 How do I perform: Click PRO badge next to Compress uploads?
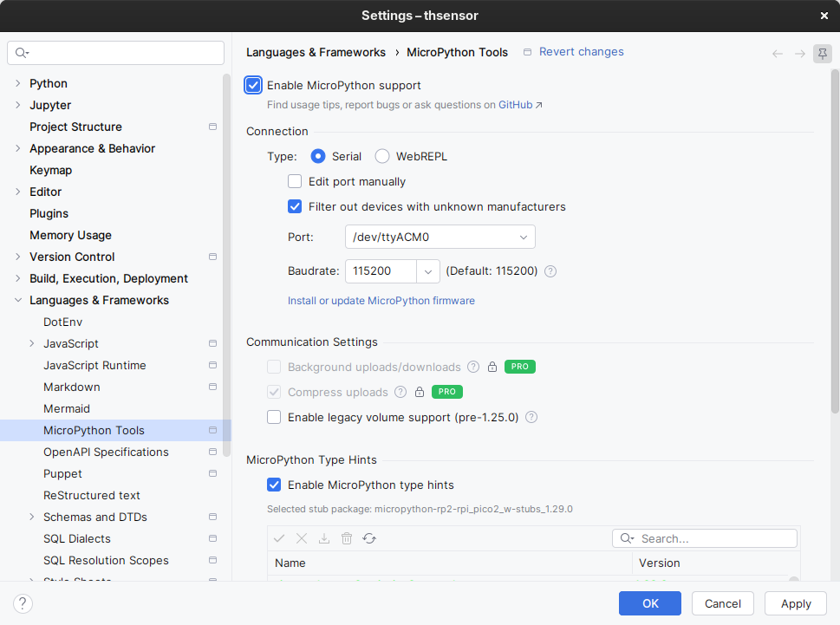click(x=446, y=392)
